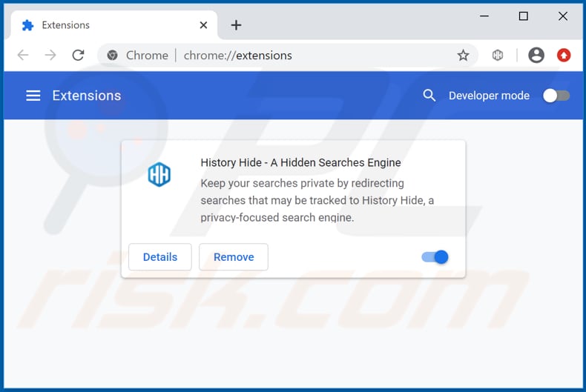Screen dimensions: 586x392
Task: Open the Chrome profile avatar
Action: pyautogui.click(x=536, y=56)
